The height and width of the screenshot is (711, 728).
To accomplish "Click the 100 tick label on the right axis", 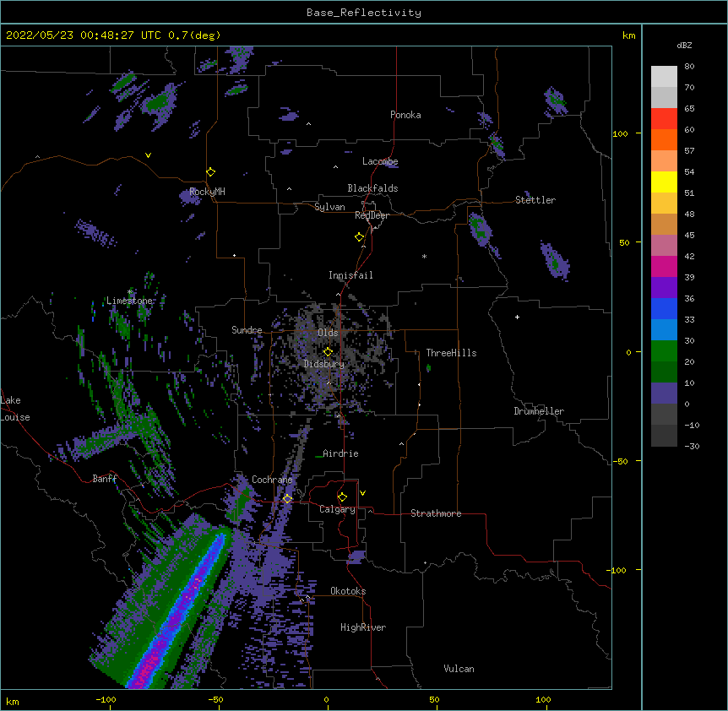I will (x=620, y=134).
